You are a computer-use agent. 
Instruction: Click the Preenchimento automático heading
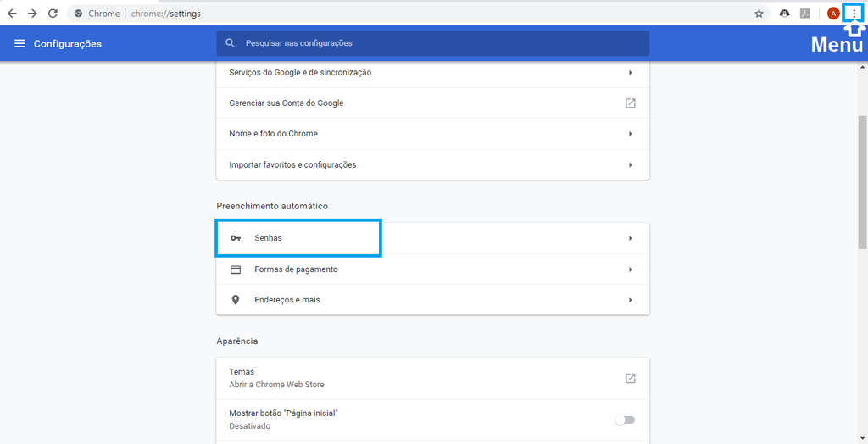click(272, 206)
